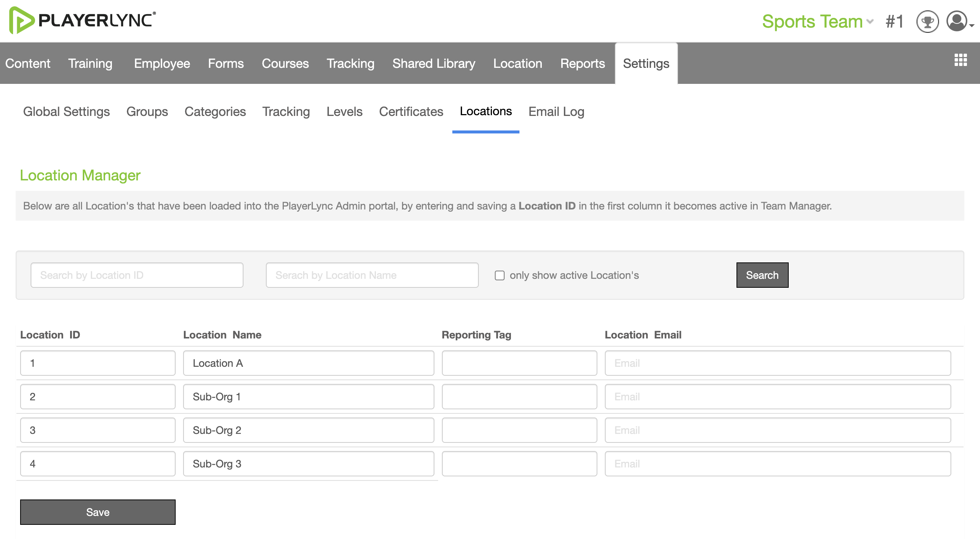Click the PlayerLync logo
The width and height of the screenshot is (980, 539).
[x=82, y=20]
